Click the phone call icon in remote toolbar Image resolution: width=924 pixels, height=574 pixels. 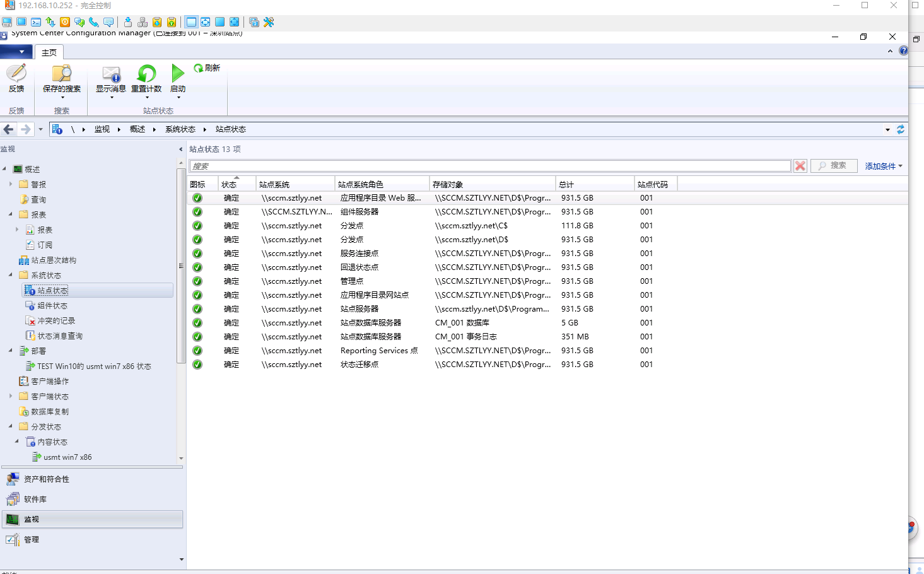click(x=94, y=22)
